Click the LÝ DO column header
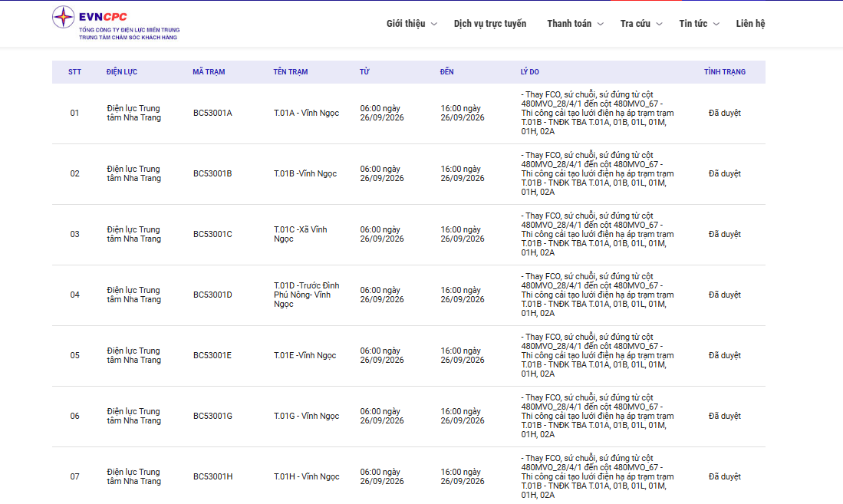This screenshot has height=504, width=843. pos(529,71)
